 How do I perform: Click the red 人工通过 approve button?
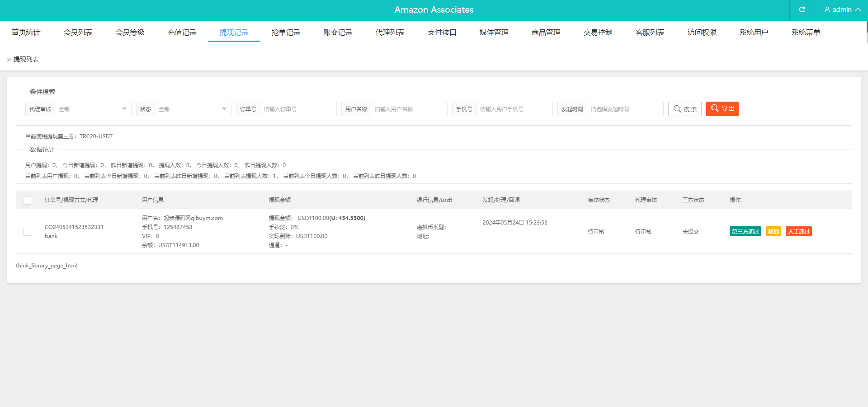798,232
